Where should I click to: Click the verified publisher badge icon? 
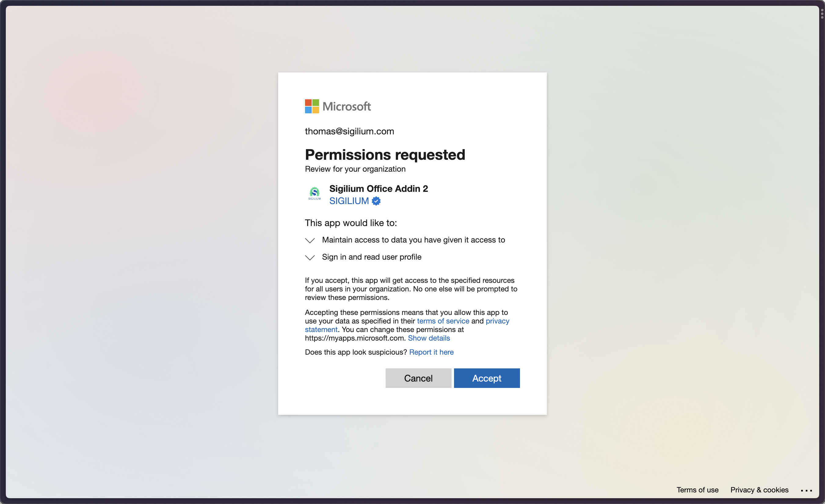(x=376, y=201)
